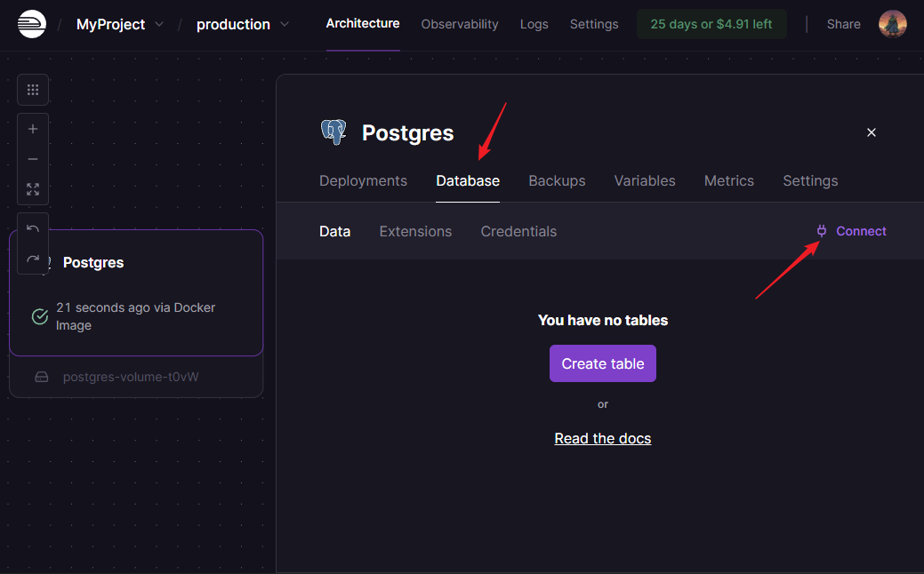Click the Railway logo icon
The image size is (924, 574).
(x=30, y=24)
